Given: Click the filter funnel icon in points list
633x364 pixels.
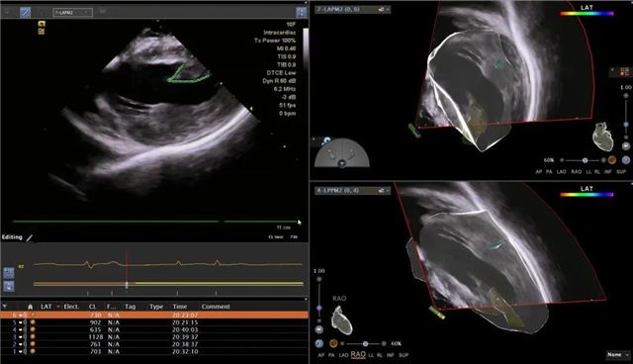Looking at the screenshot, I should tap(5, 307).
